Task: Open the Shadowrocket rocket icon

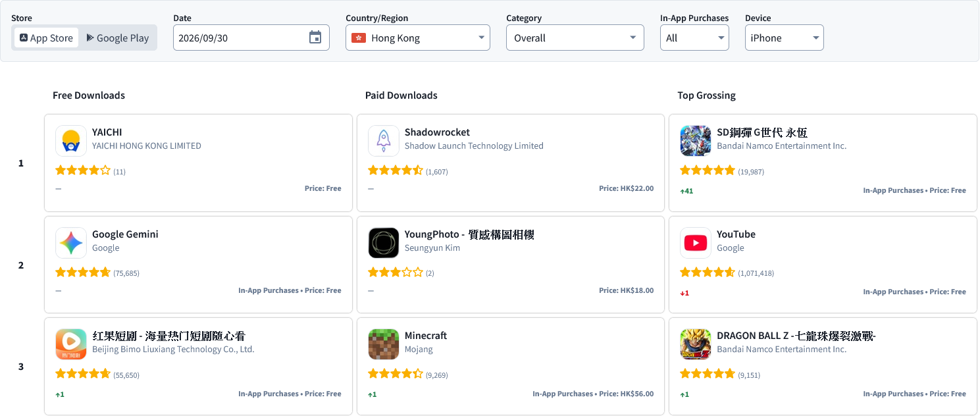Action: (x=384, y=141)
